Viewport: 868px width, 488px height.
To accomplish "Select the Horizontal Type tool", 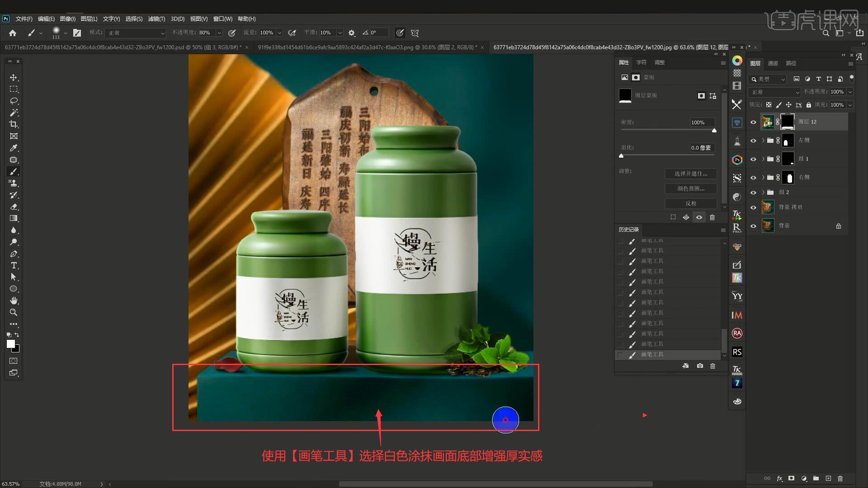I will coord(14,265).
